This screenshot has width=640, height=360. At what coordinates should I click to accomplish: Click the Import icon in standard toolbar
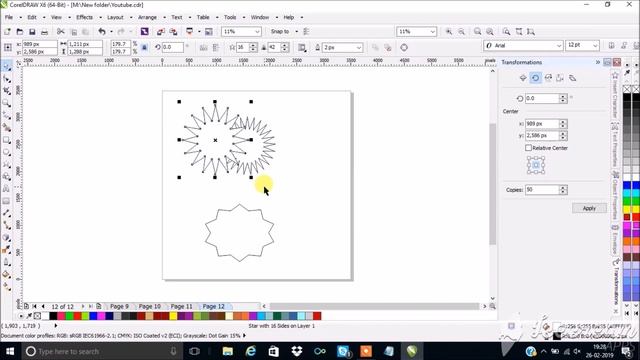point(161,31)
